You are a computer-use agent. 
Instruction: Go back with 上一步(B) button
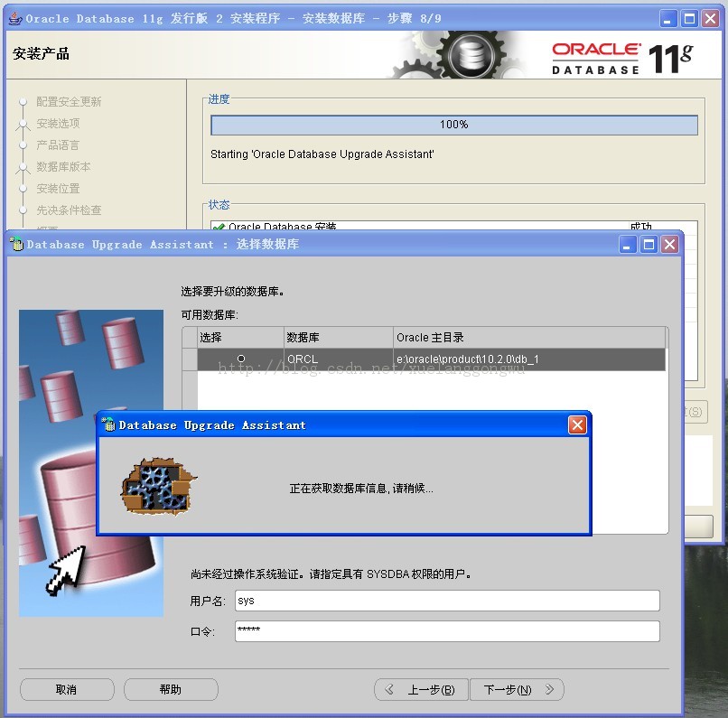422,689
